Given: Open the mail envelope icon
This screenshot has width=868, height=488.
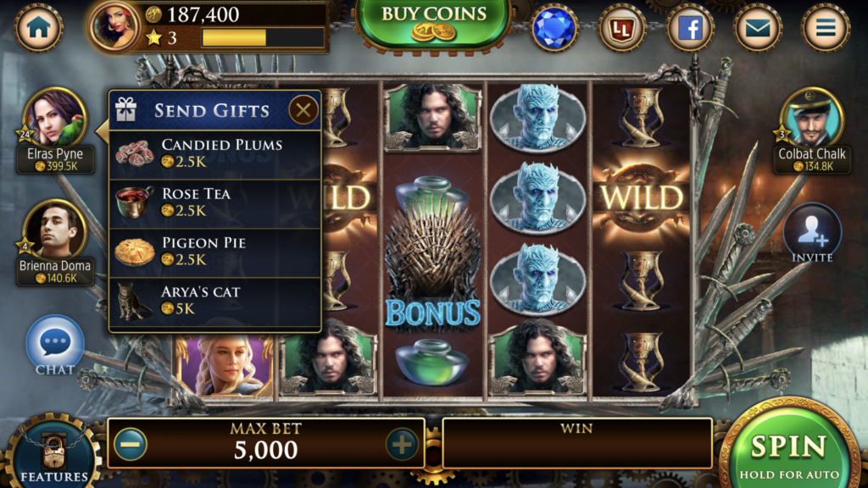Looking at the screenshot, I should (757, 28).
